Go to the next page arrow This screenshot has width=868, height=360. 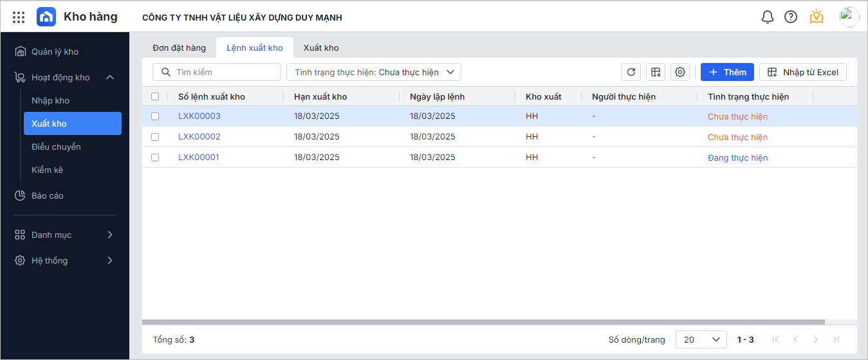pyautogui.click(x=816, y=339)
